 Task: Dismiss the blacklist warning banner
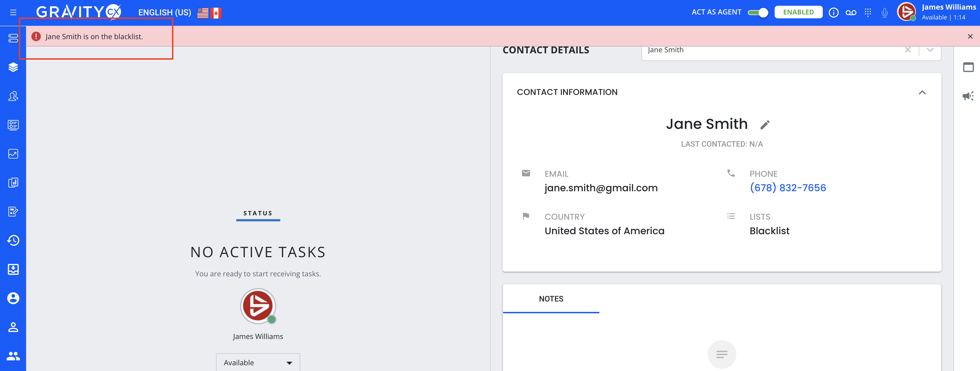pos(970,36)
